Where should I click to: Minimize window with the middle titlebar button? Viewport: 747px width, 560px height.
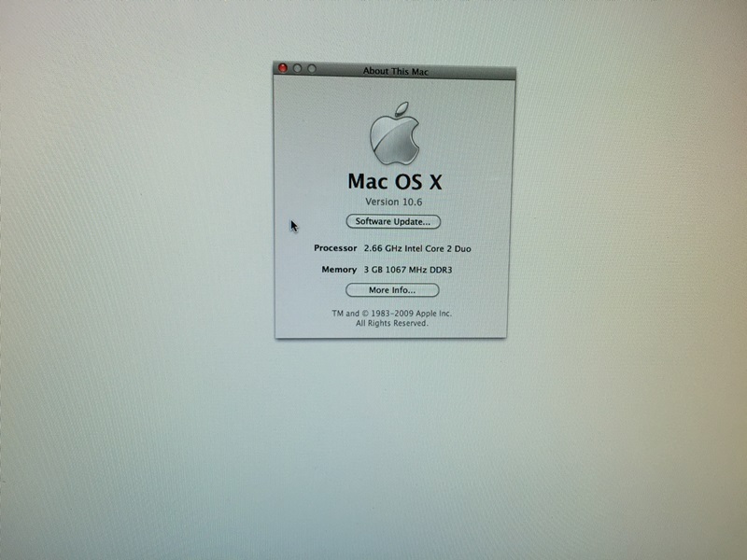298,69
